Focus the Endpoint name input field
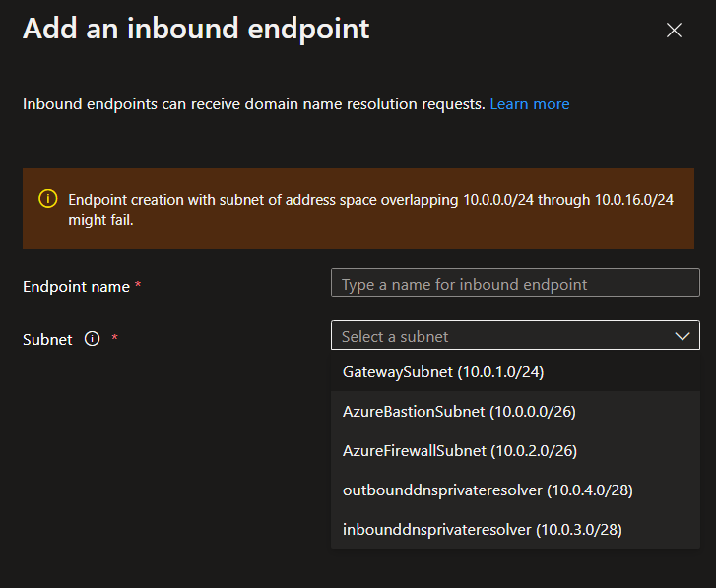716x588 pixels. click(x=515, y=284)
